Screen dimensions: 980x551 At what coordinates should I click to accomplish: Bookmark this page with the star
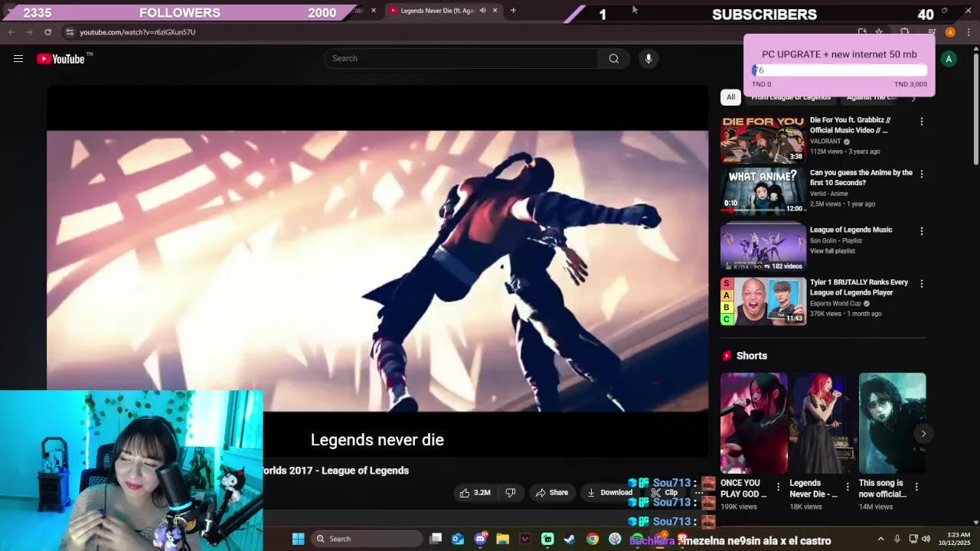(879, 32)
